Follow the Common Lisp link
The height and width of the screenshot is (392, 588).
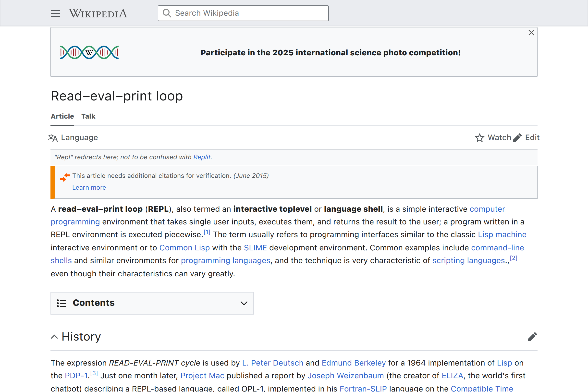(184, 248)
